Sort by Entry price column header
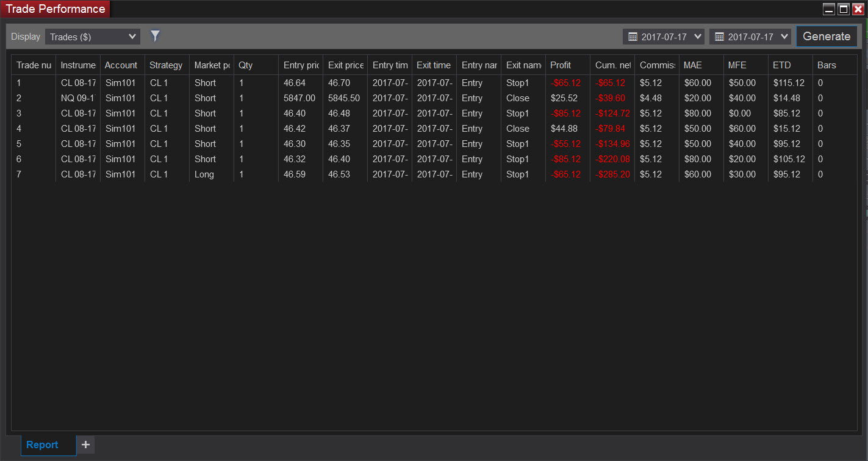Screen dimensions: 868x461 pos(301,65)
